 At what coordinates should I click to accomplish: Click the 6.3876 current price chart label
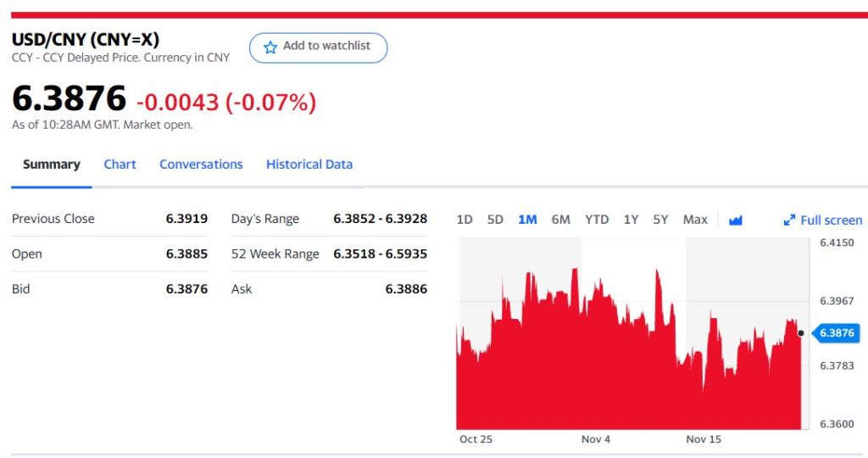pyautogui.click(x=836, y=333)
